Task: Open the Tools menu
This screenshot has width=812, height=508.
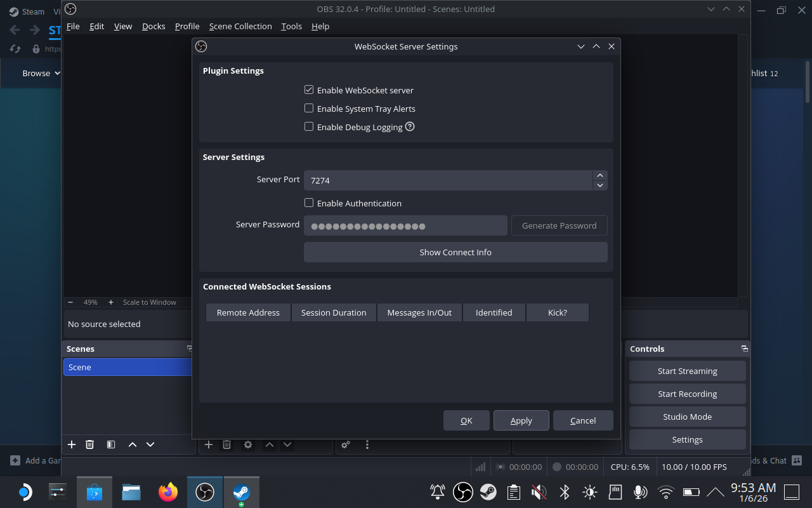Action: tap(291, 26)
